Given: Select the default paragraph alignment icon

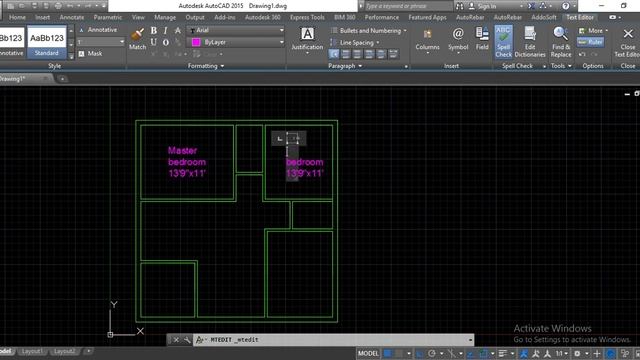Looking at the screenshot, I should point(334,54).
